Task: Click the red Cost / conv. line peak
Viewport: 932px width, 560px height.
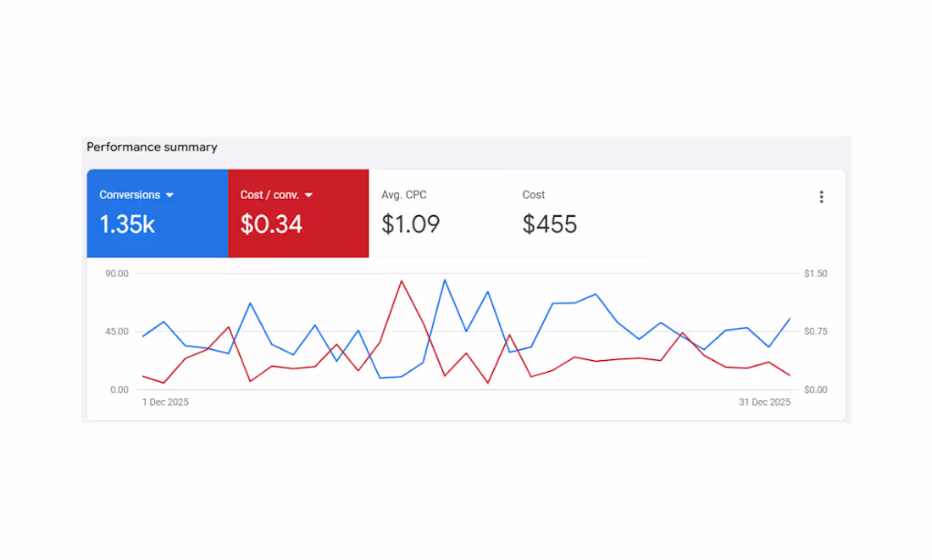Action: pos(403,281)
